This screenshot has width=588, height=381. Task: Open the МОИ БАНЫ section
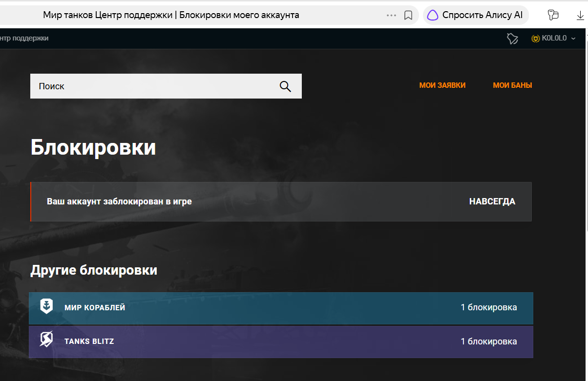[x=512, y=85]
